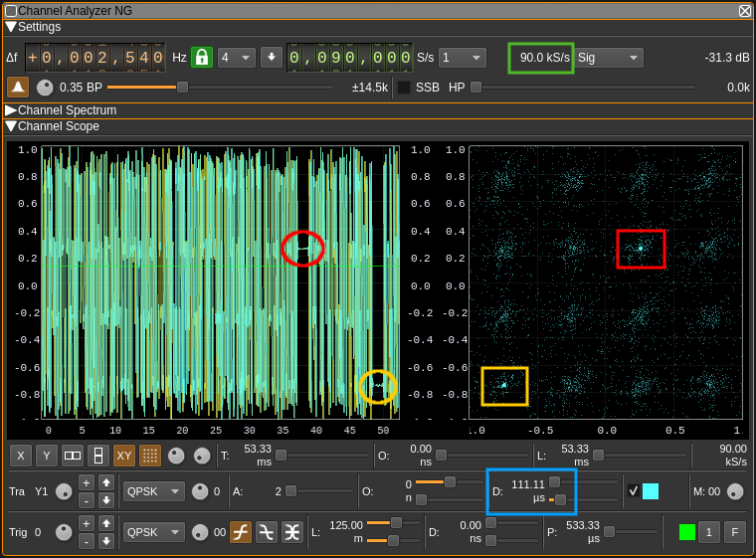Select Y-only scope display

click(47, 456)
